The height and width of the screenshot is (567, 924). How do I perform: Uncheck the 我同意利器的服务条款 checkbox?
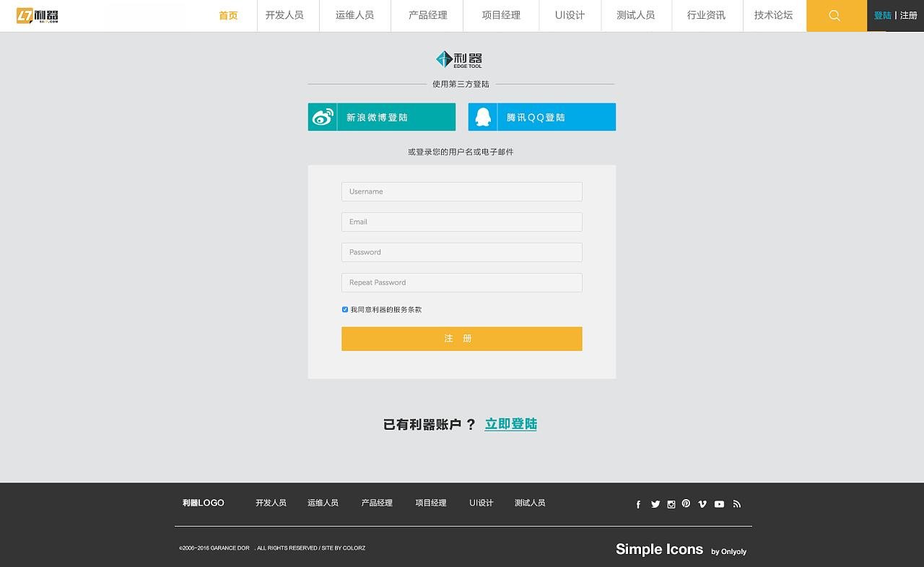tap(344, 309)
